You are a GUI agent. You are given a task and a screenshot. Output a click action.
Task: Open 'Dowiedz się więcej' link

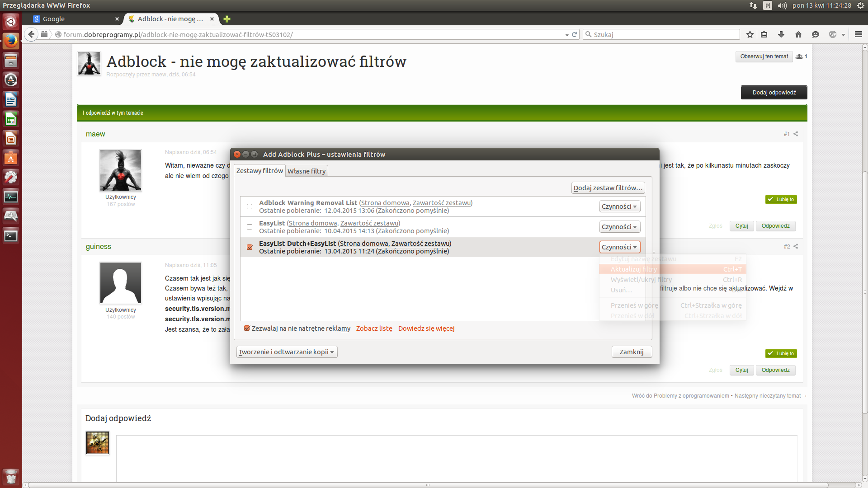click(x=426, y=328)
